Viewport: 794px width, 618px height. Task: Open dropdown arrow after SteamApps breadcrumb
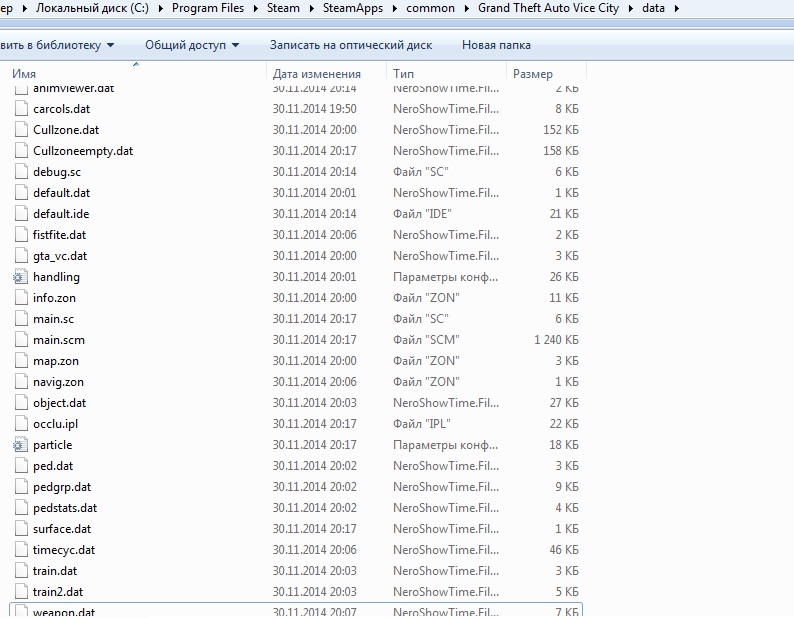click(394, 8)
